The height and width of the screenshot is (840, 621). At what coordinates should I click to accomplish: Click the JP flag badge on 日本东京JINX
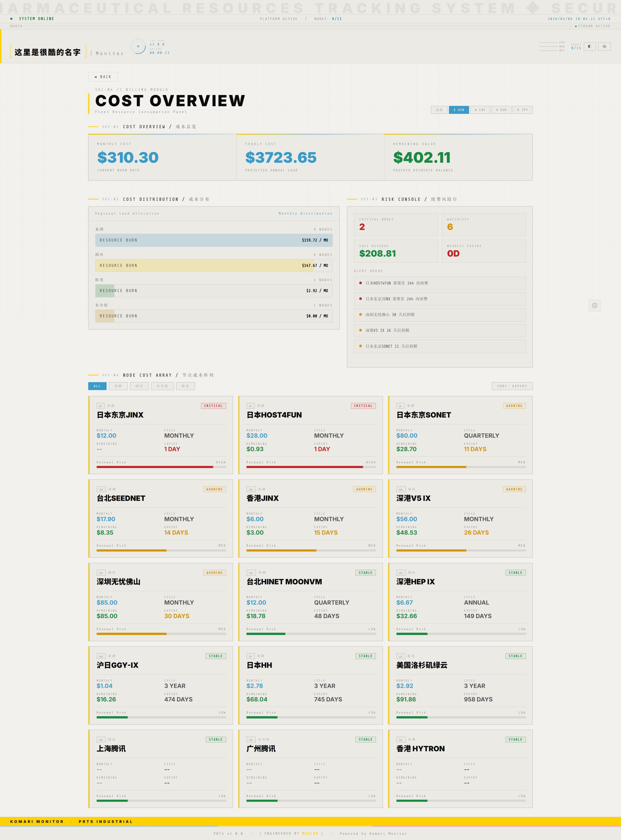pos(100,406)
